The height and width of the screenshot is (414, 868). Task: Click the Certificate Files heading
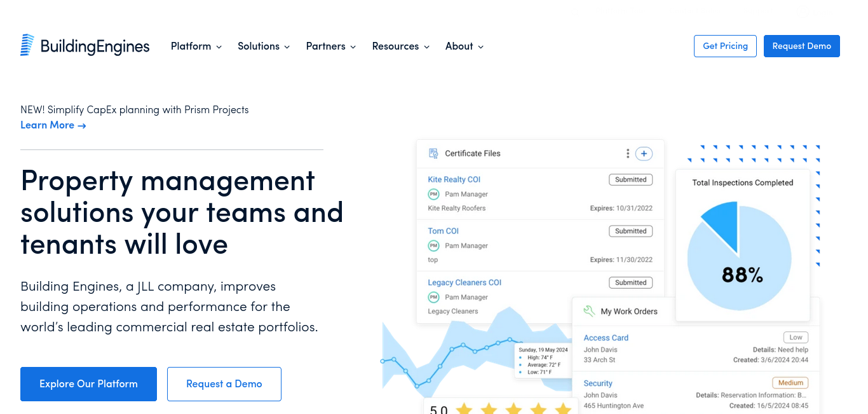point(473,154)
